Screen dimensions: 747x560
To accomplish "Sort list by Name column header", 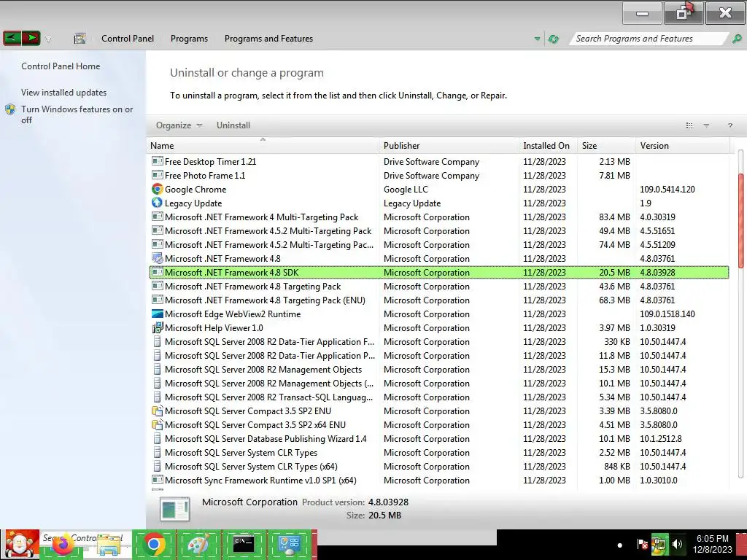I will (x=263, y=146).
